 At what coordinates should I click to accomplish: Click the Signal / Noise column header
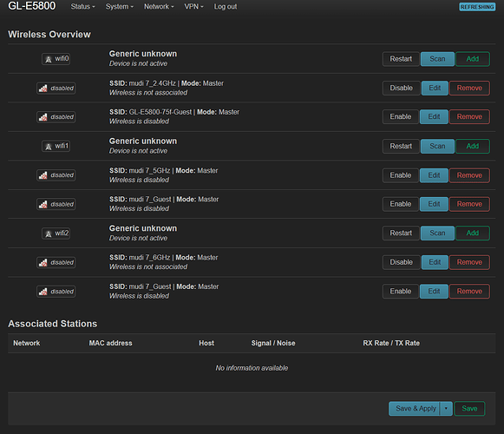[x=273, y=343]
